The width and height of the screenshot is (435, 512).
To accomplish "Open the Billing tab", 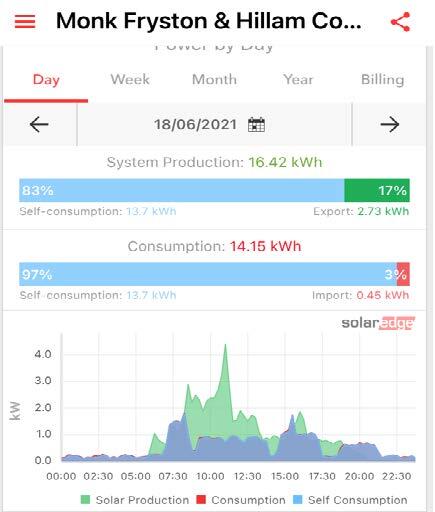I will (x=383, y=80).
